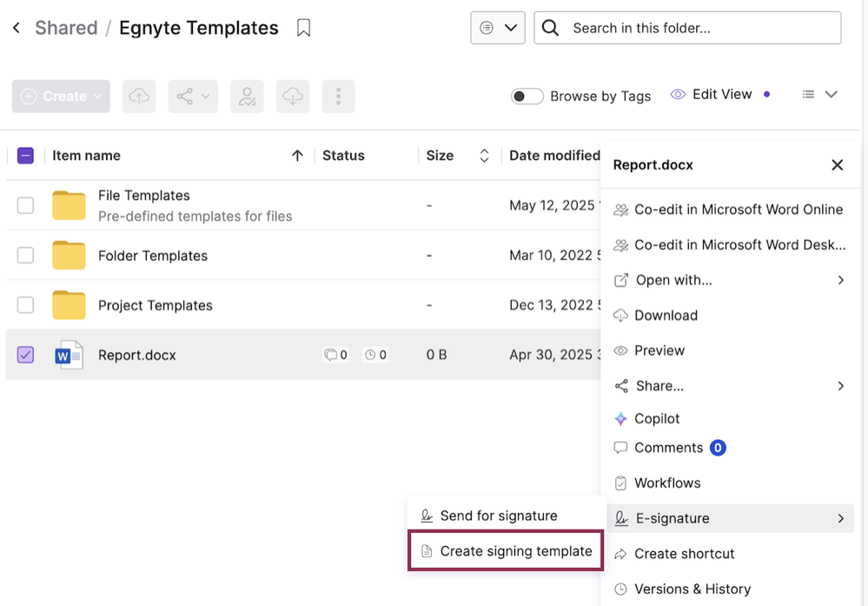Click the Item name sort arrow

click(297, 156)
